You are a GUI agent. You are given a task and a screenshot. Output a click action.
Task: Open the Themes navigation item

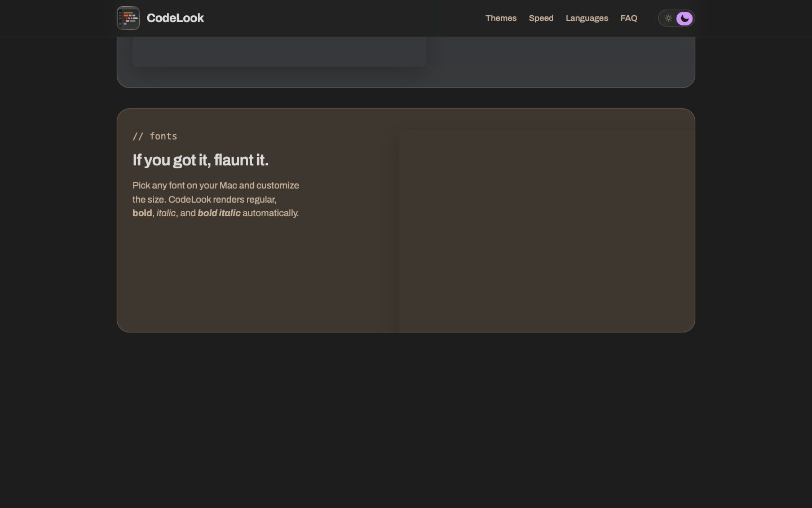pos(501,18)
